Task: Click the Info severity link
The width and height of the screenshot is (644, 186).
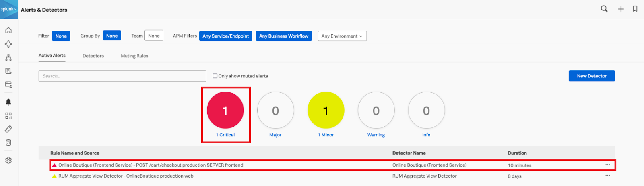Action: [x=426, y=135]
